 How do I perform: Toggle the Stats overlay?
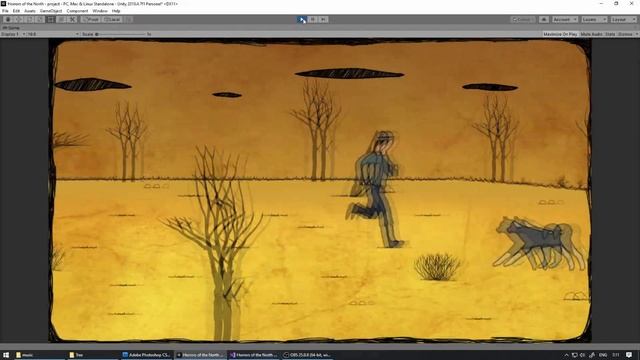pyautogui.click(x=610, y=34)
